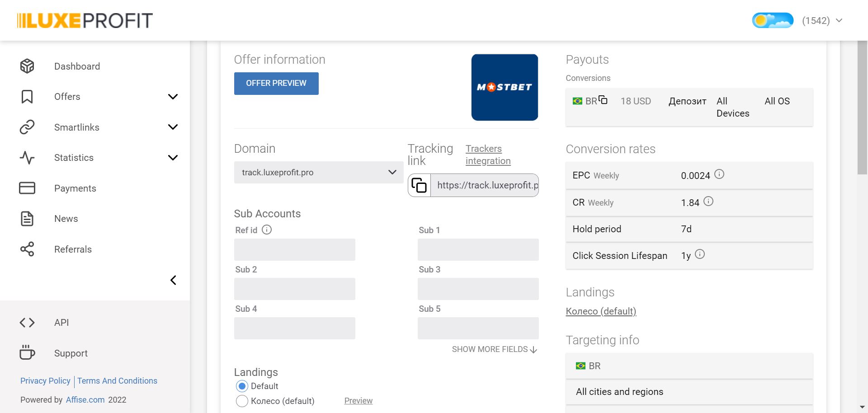Viewport: 868px width, 413px height.
Task: Click the info icon beside CR Weekly
Action: (708, 201)
